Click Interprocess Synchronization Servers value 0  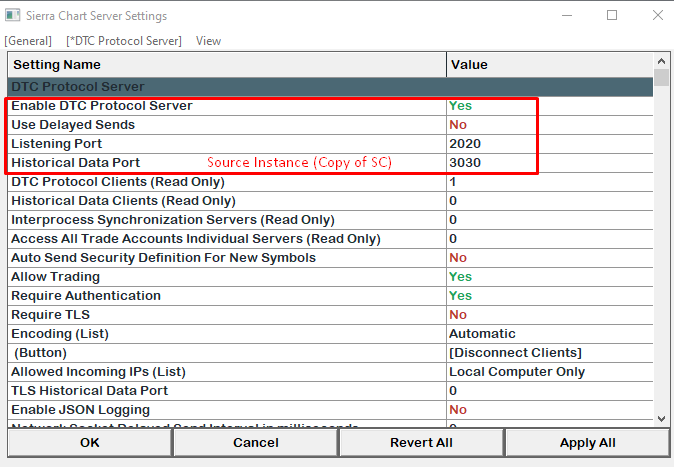[x=453, y=220]
